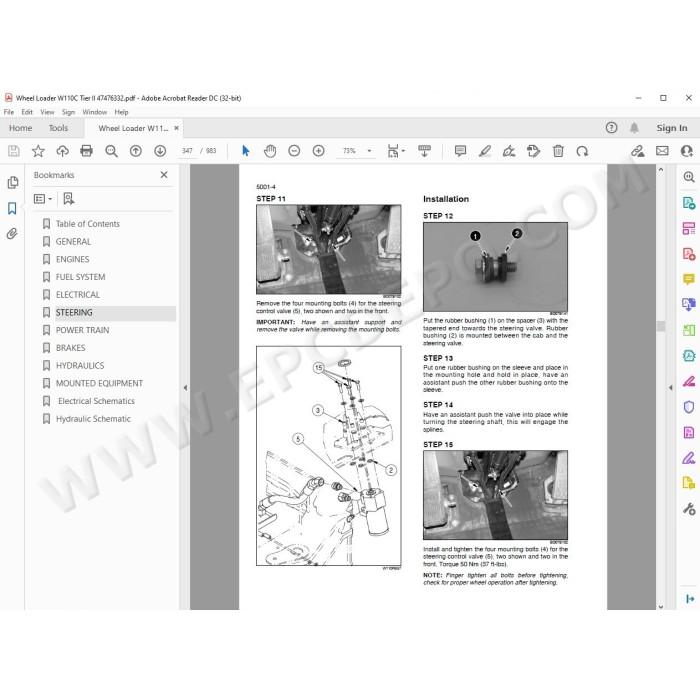
Task: Switch to the Tools tab
Action: pyautogui.click(x=58, y=128)
